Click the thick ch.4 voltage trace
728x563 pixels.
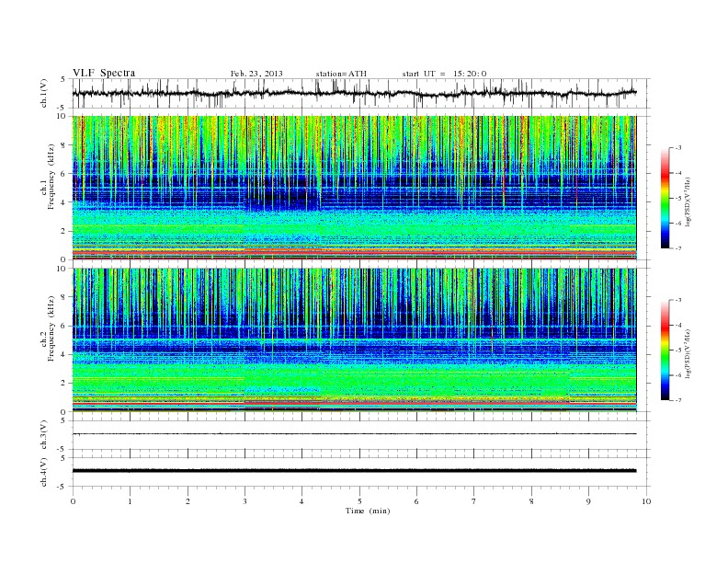(x=354, y=471)
